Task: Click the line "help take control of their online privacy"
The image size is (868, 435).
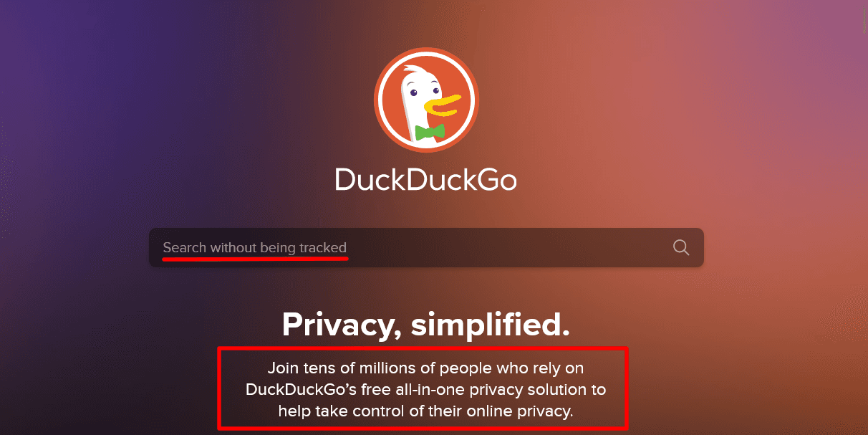Action: tap(426, 411)
